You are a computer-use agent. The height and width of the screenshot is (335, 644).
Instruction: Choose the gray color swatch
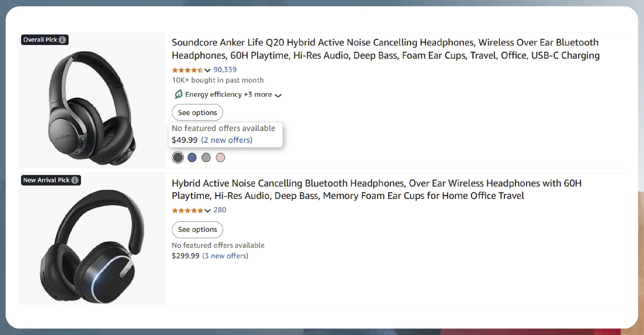206,157
